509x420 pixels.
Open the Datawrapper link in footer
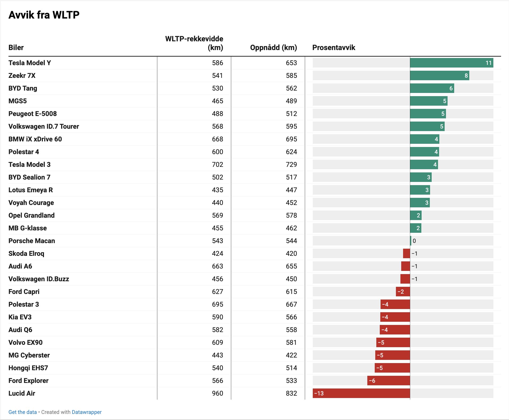pyautogui.click(x=87, y=412)
